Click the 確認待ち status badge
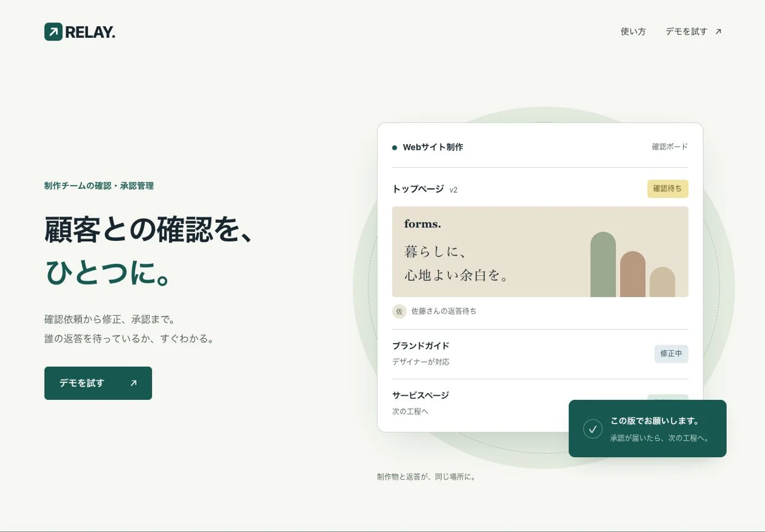The width and height of the screenshot is (765, 532). tap(668, 188)
